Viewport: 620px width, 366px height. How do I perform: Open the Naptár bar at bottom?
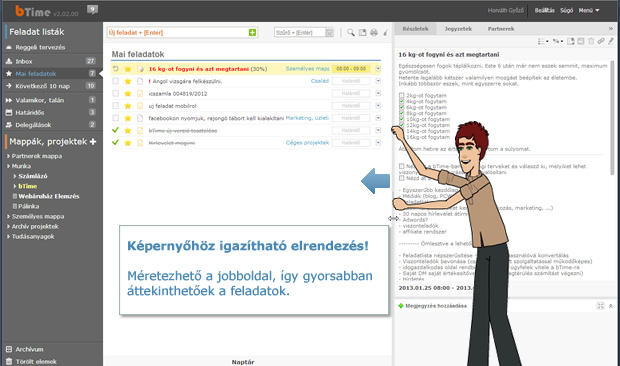point(243,362)
